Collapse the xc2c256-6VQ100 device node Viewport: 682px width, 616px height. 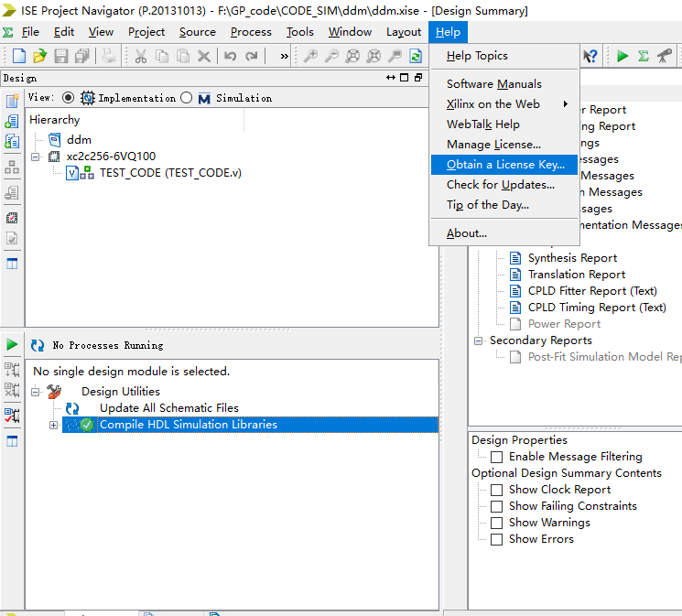(x=35, y=157)
